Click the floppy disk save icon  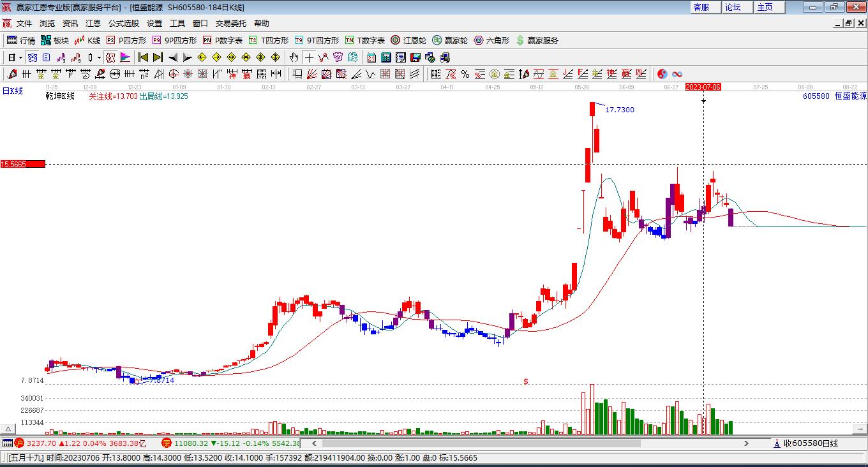click(415, 57)
